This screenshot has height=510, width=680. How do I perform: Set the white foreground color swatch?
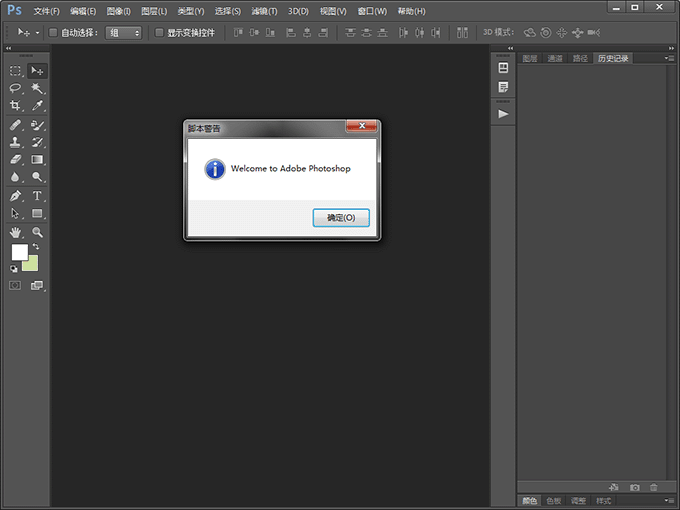point(20,252)
